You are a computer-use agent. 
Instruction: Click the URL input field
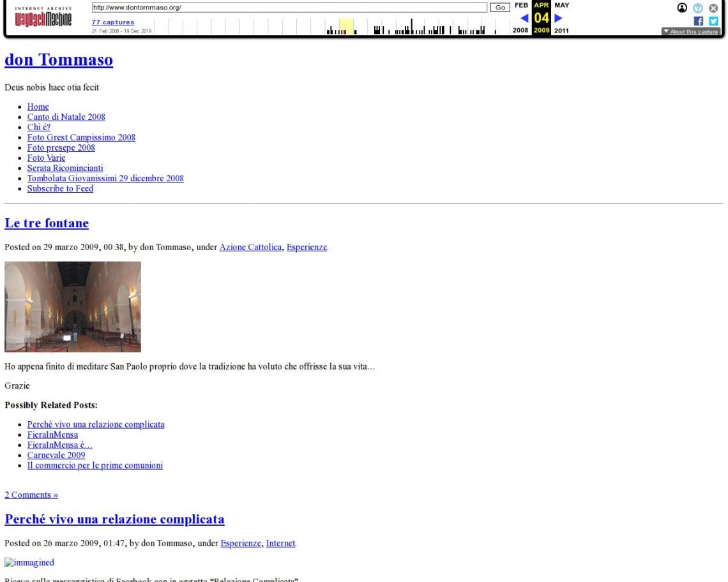point(289,8)
